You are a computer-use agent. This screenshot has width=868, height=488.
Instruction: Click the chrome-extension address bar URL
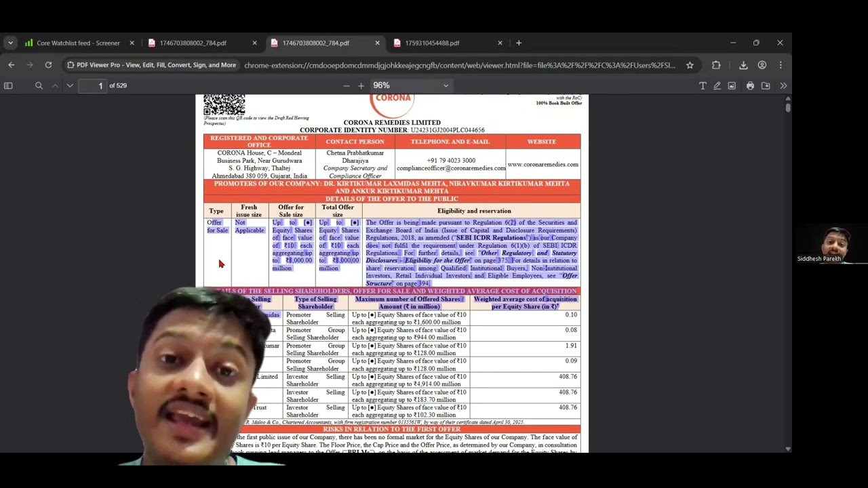pyautogui.click(x=460, y=65)
